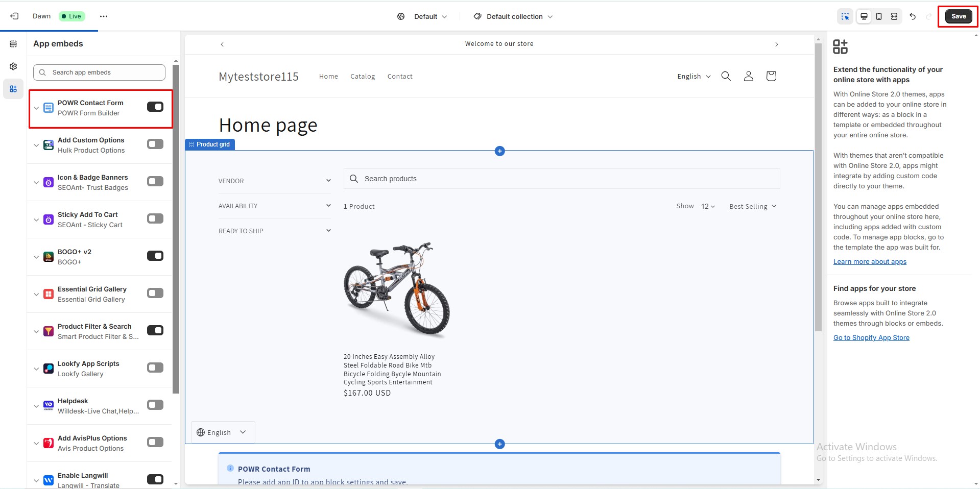Click the undo icon in the toolbar

912,16
